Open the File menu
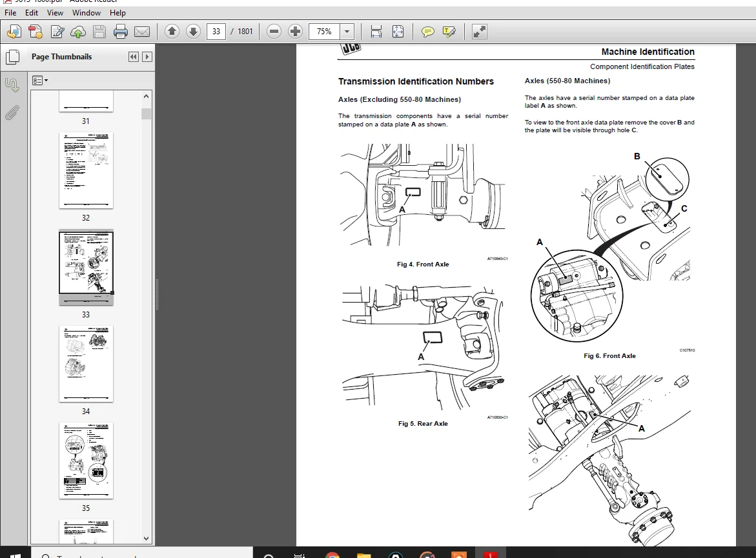 point(10,12)
